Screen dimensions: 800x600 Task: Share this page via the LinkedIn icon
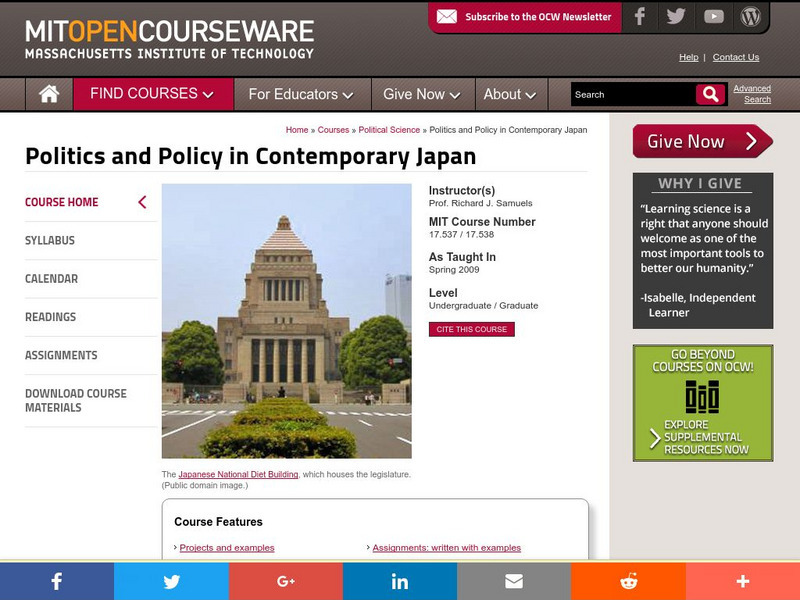(x=399, y=580)
